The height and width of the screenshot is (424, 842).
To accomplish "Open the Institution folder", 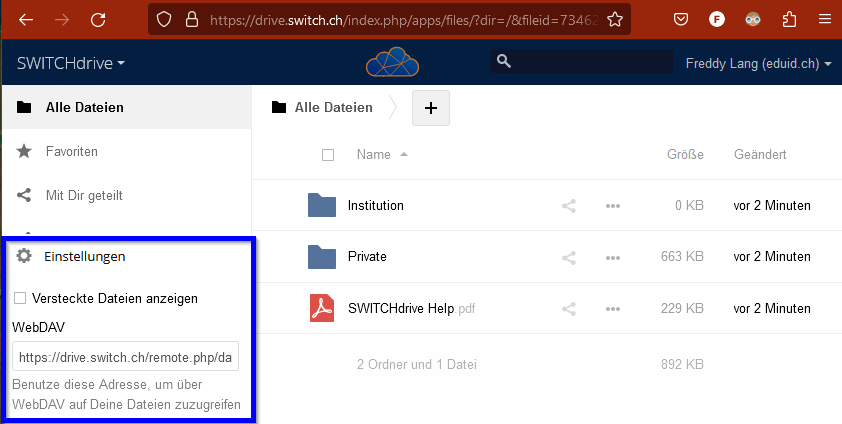I will (375, 206).
